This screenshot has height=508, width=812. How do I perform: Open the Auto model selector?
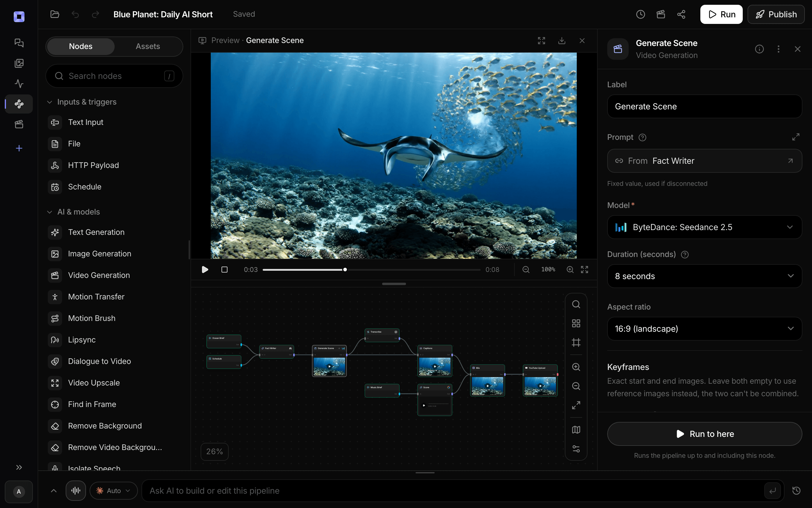click(x=113, y=491)
